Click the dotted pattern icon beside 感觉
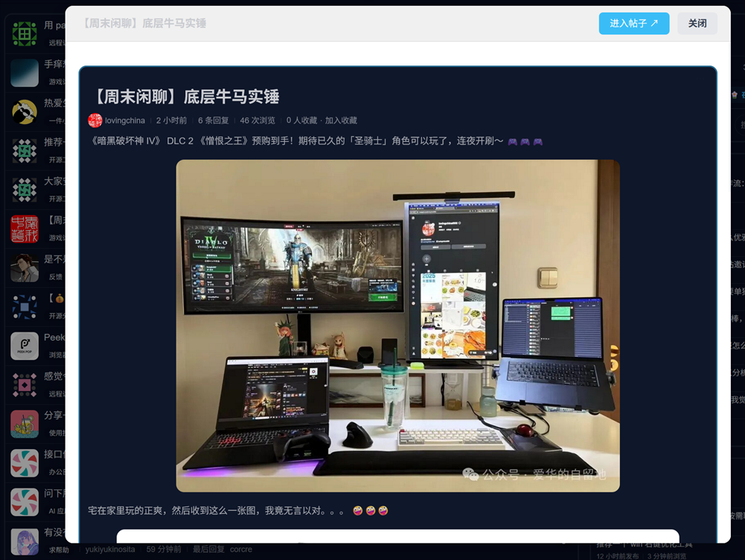 tap(25, 385)
